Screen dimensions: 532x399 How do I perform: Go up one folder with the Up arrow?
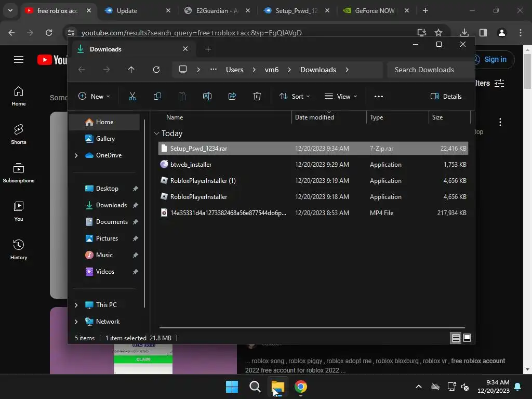131,70
